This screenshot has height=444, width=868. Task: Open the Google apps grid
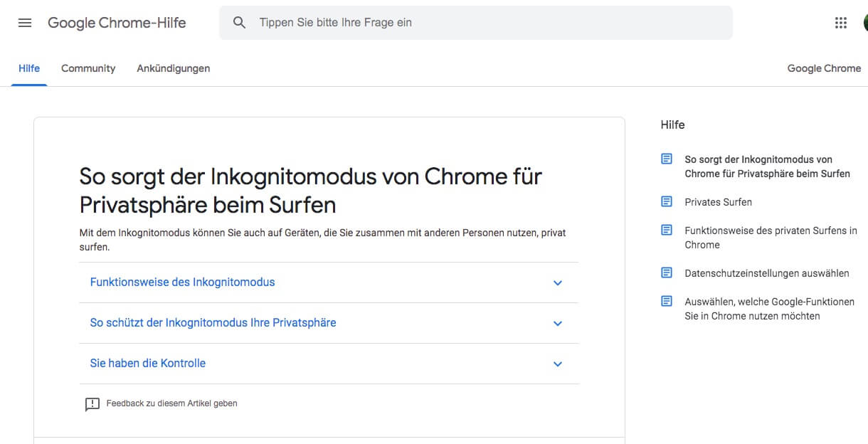[841, 23]
